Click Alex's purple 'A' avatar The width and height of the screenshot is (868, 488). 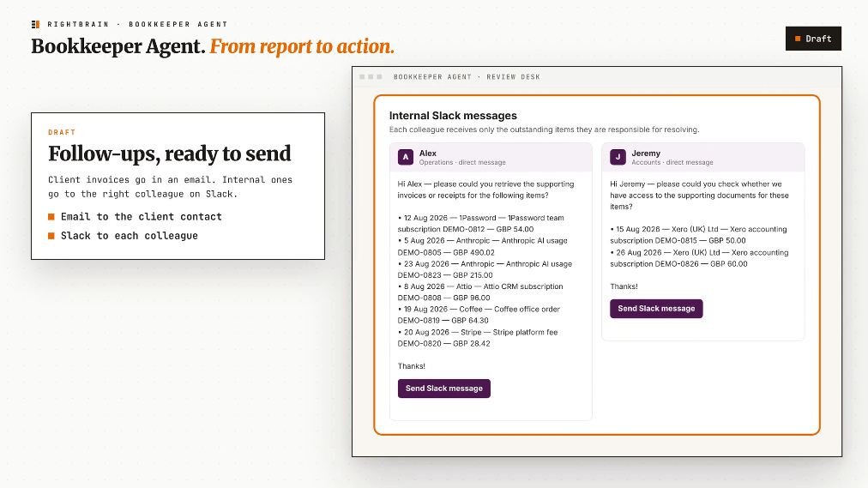405,157
